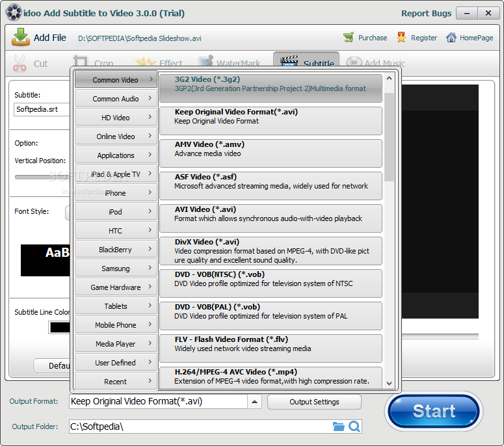
Task: Expand the iPad & Apple TV category
Action: click(x=116, y=174)
